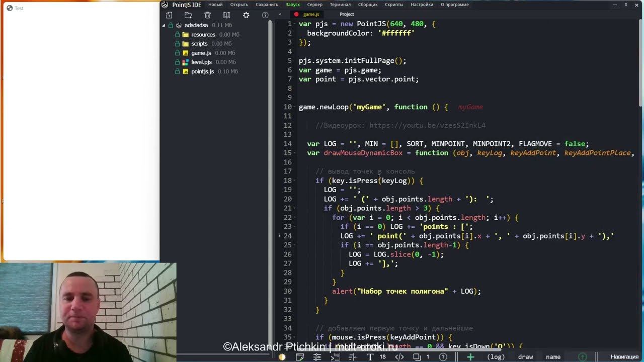Select the scripts folder
This screenshot has width=644, height=362.
pyautogui.click(x=199, y=44)
